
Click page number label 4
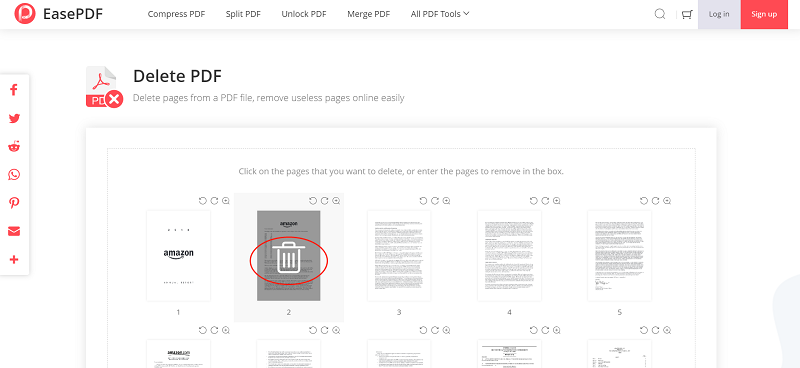pyautogui.click(x=509, y=312)
